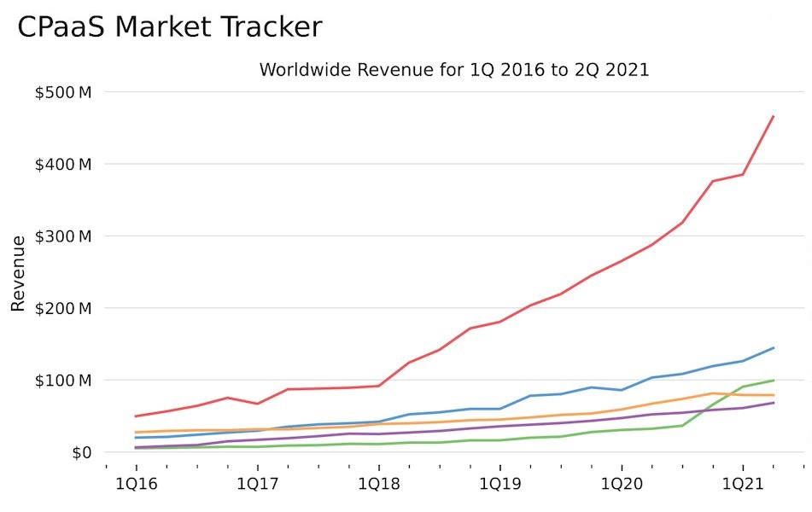
Task: Click the CPaaS Market Tracker title
Action: 170,26
